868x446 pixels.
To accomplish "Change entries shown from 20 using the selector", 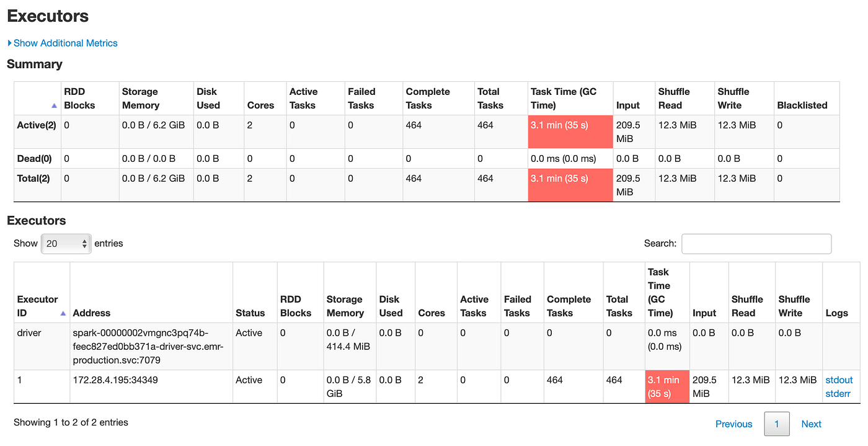I will tap(66, 244).
